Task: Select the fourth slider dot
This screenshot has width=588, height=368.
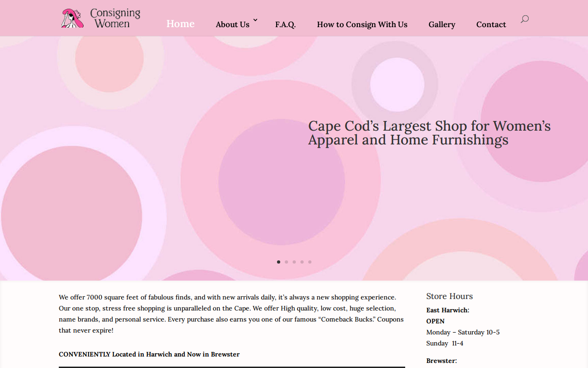Action: click(x=302, y=262)
